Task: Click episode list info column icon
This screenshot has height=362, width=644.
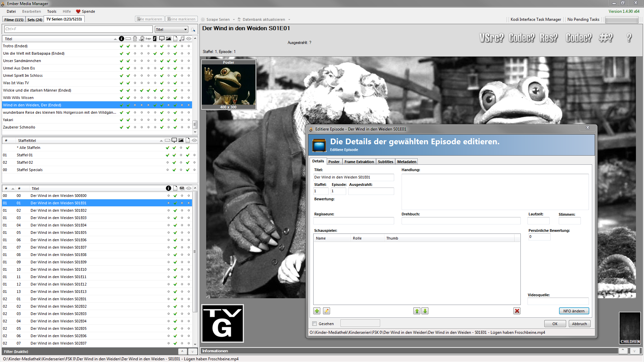Action: tap(169, 188)
